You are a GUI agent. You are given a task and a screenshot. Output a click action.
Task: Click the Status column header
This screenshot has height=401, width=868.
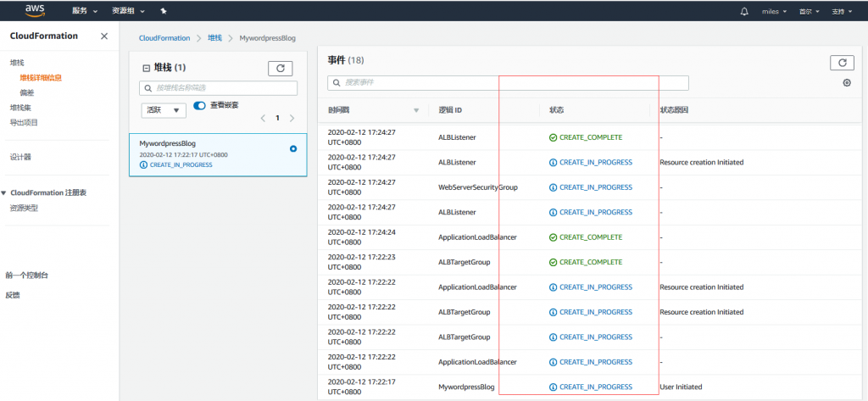pos(556,110)
